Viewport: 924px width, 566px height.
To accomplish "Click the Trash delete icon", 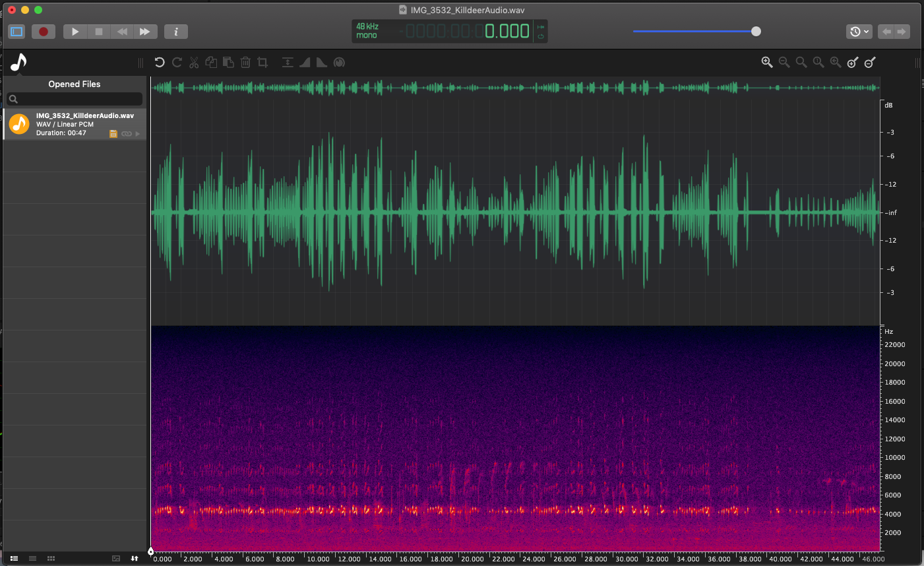I will [x=245, y=62].
